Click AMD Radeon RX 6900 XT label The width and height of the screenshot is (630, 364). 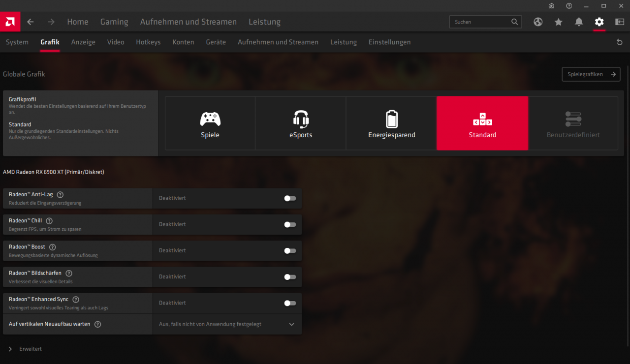pos(54,172)
